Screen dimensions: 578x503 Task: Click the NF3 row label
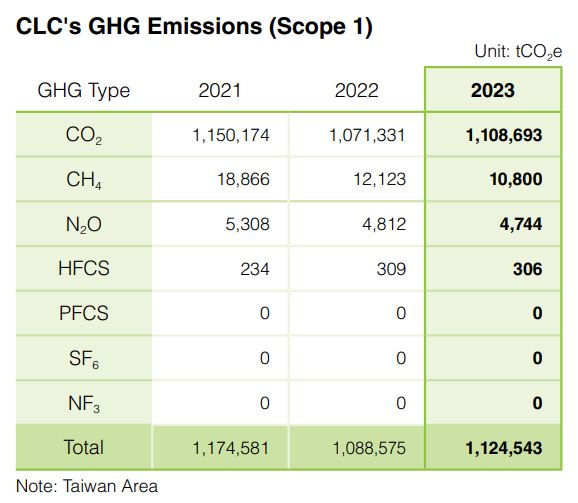tap(84, 404)
